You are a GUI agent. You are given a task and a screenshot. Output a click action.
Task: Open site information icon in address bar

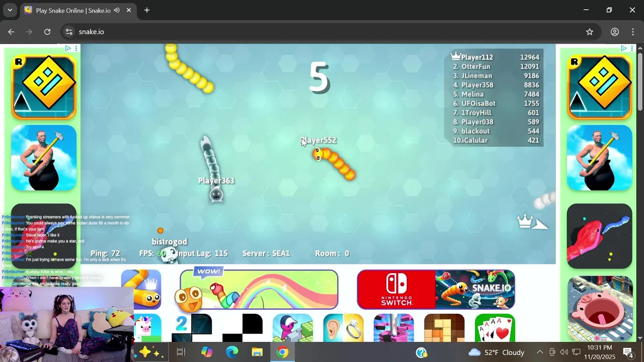coord(69,32)
